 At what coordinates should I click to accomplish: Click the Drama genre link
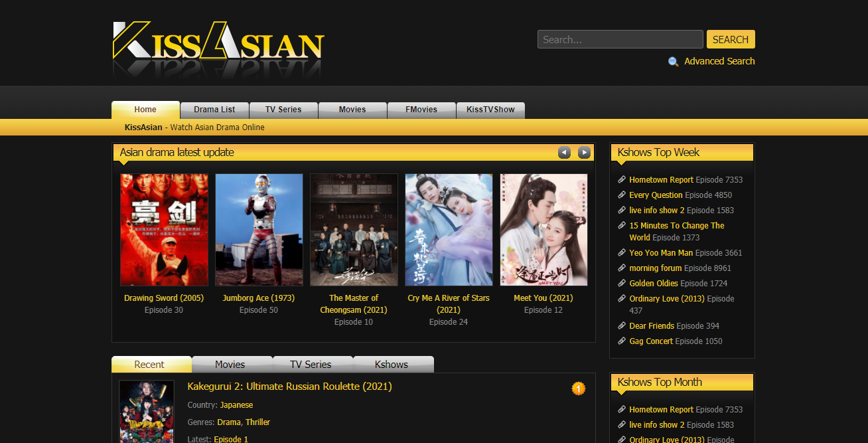pyautogui.click(x=229, y=422)
